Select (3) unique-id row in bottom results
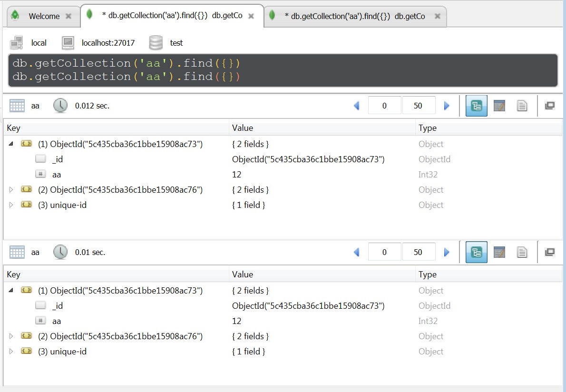The height and width of the screenshot is (392, 566). click(283, 351)
